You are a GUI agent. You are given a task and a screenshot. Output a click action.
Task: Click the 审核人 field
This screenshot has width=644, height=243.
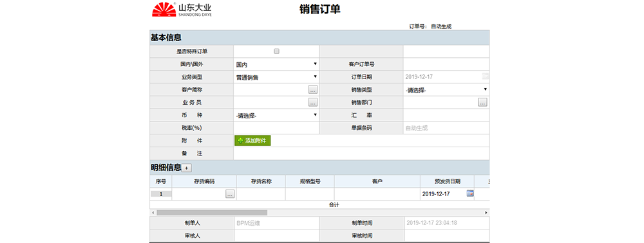click(276, 236)
